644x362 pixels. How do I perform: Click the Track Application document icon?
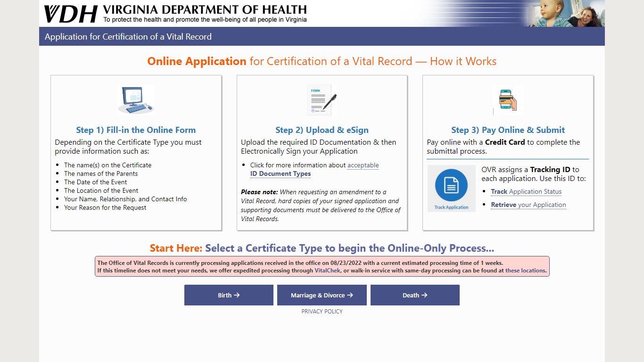(x=451, y=188)
